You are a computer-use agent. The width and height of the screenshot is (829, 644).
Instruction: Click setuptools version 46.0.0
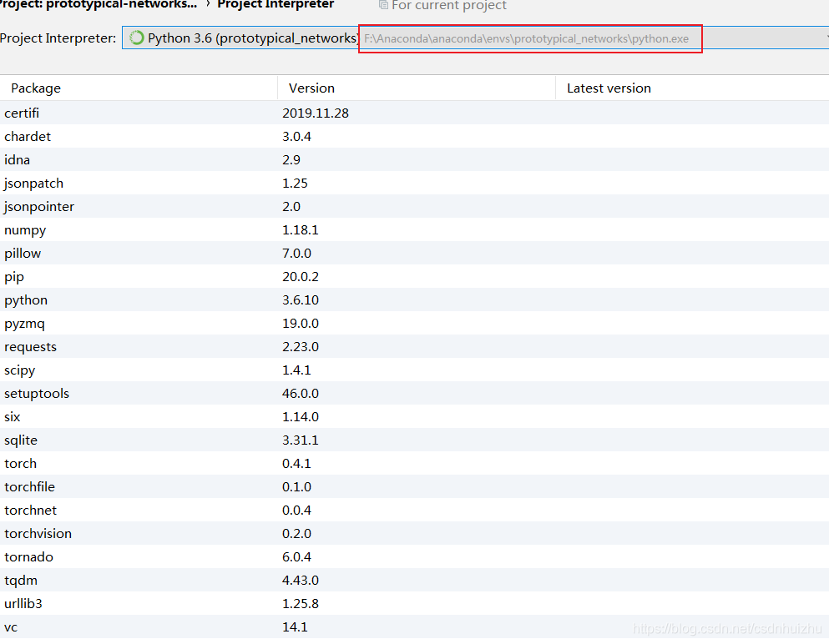301,394
